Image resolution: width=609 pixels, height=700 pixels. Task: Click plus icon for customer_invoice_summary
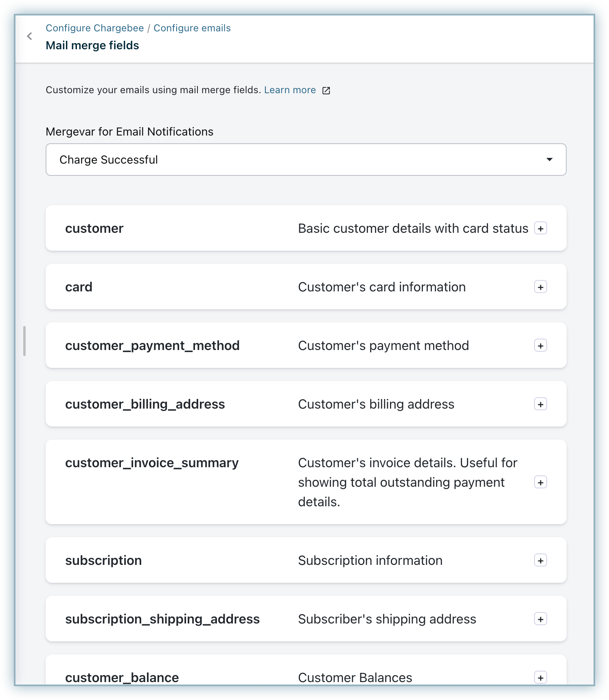pos(541,482)
